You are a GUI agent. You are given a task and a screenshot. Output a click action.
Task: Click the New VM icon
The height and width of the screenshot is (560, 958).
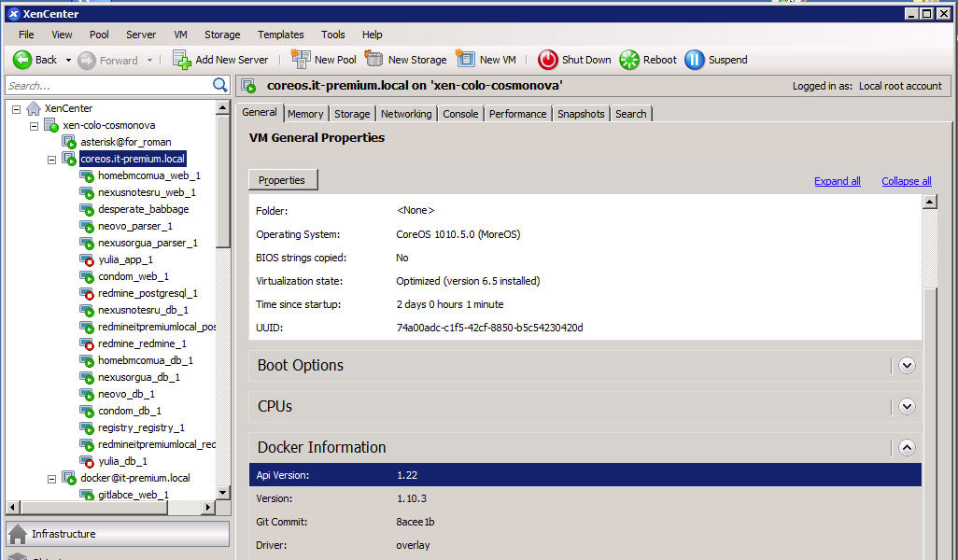pos(466,59)
